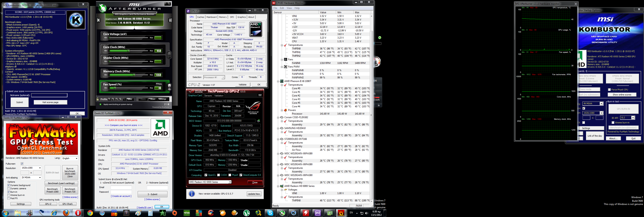Adjust Fan Speed slider in Afterburner
644x217 pixels.
point(115,88)
